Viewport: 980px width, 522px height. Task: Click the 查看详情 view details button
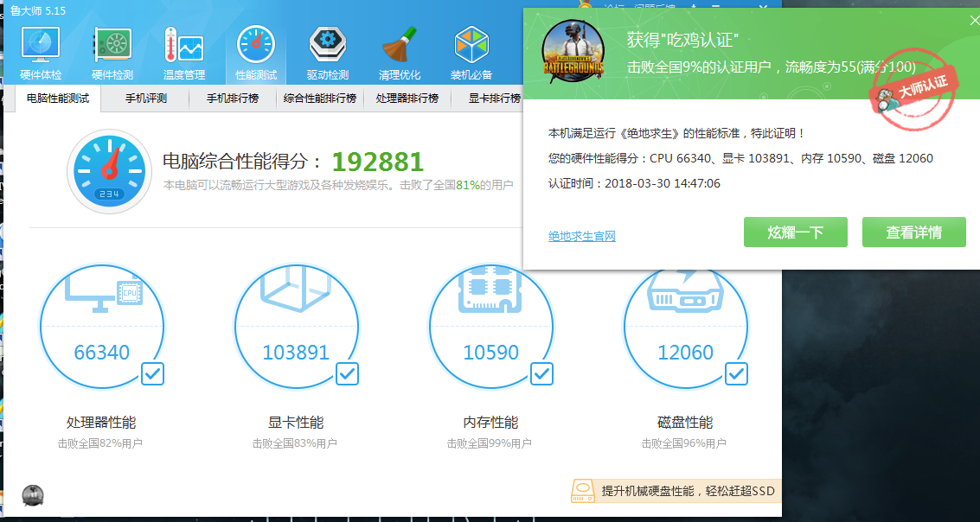[x=913, y=232]
